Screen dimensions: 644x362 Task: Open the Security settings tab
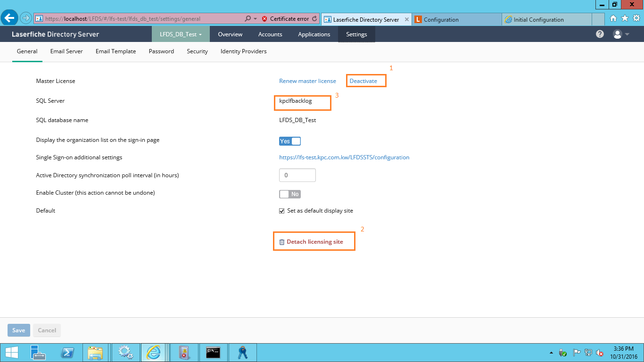[197, 51]
